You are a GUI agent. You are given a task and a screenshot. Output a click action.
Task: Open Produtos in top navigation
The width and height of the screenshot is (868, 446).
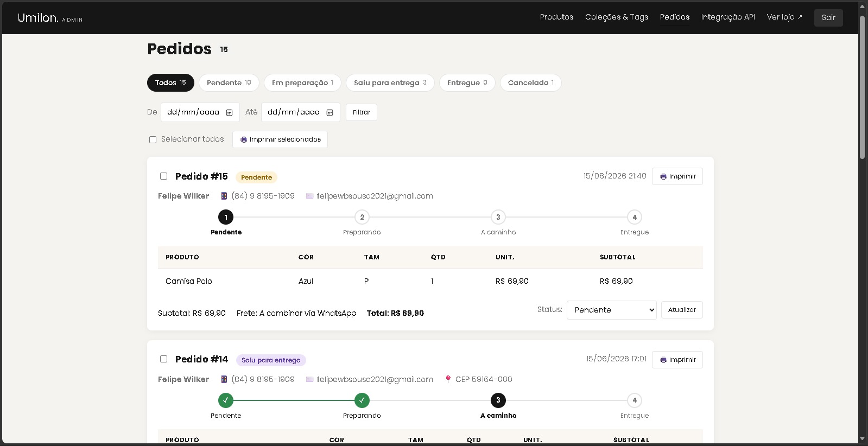[556, 17]
